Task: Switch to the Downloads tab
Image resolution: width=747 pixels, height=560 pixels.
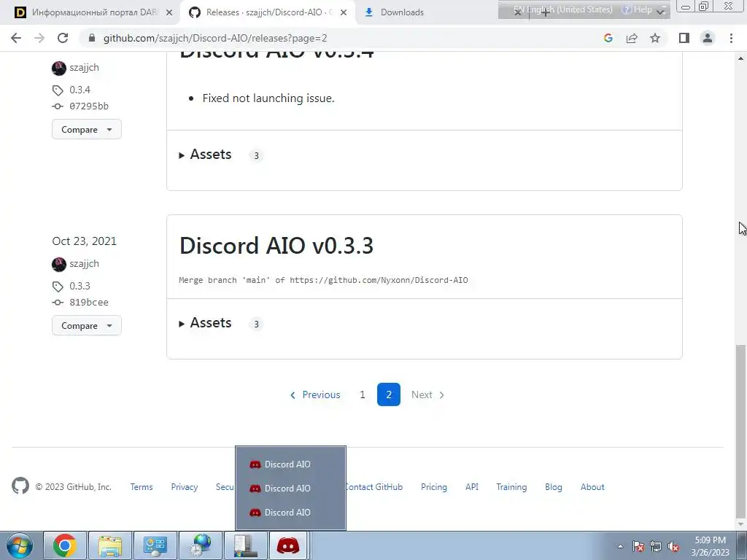Action: point(402,12)
